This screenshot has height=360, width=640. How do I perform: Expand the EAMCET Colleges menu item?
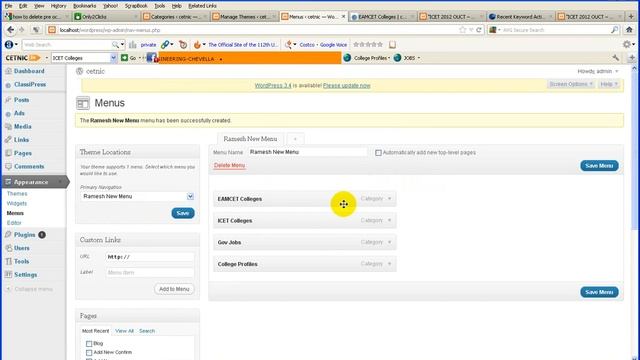click(x=389, y=199)
